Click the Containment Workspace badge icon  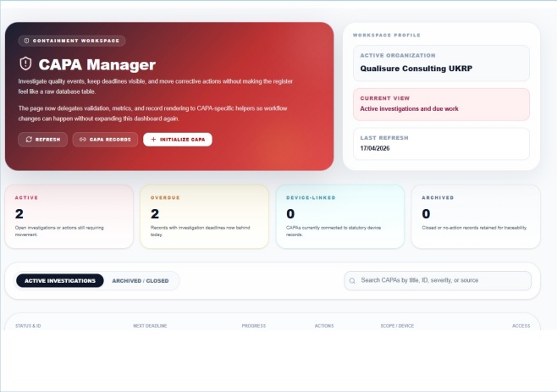26,41
